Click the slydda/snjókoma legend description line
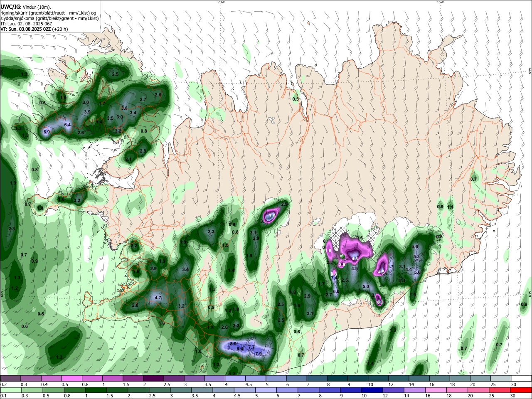Image resolution: width=532 pixels, height=399 pixels. [49, 18]
